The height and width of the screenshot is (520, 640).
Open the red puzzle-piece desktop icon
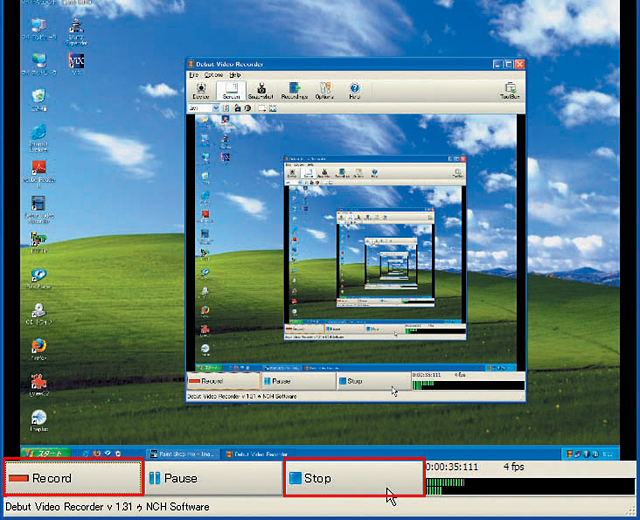(x=39, y=384)
